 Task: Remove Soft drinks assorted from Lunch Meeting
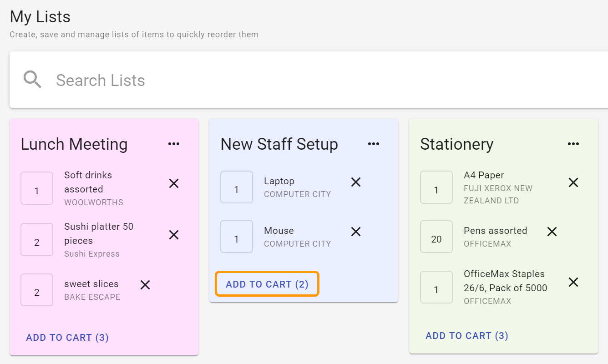(x=173, y=183)
